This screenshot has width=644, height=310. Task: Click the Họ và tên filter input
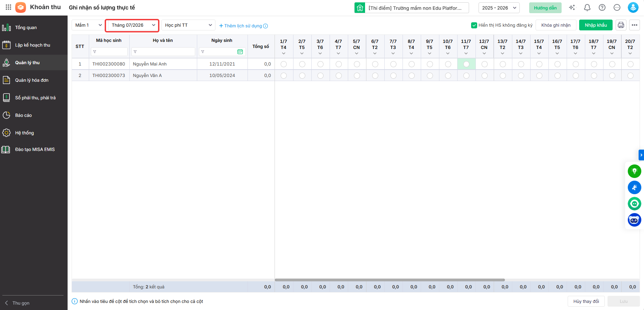[163, 52]
